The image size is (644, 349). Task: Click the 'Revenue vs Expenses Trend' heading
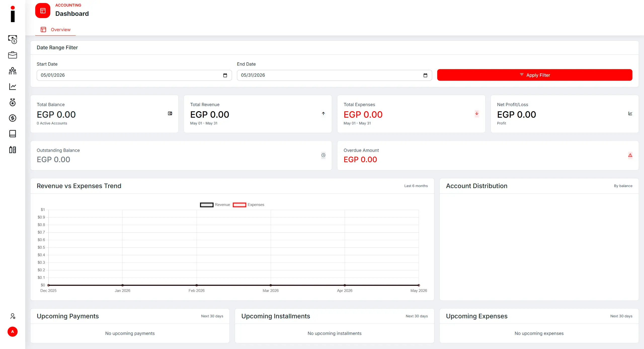click(x=79, y=186)
